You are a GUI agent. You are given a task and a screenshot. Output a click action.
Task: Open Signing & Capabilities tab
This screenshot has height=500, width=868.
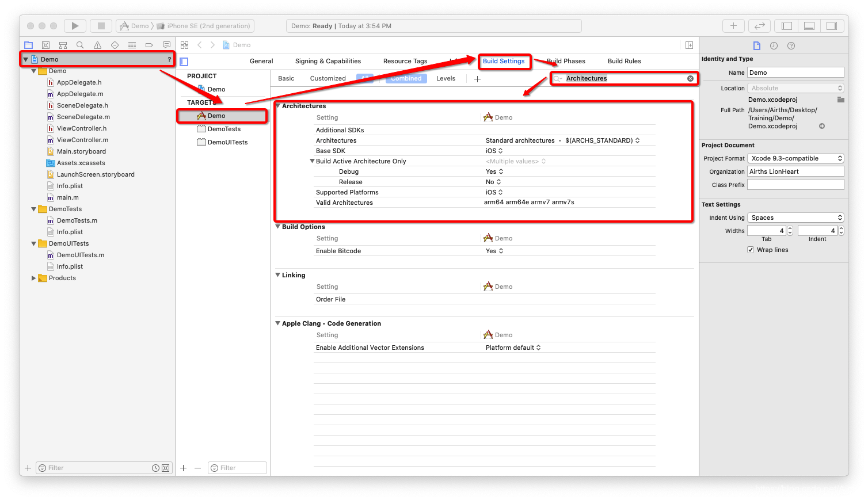(328, 61)
